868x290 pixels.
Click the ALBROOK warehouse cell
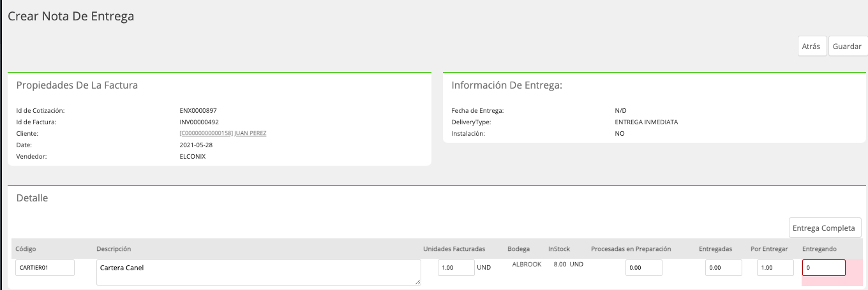point(527,264)
